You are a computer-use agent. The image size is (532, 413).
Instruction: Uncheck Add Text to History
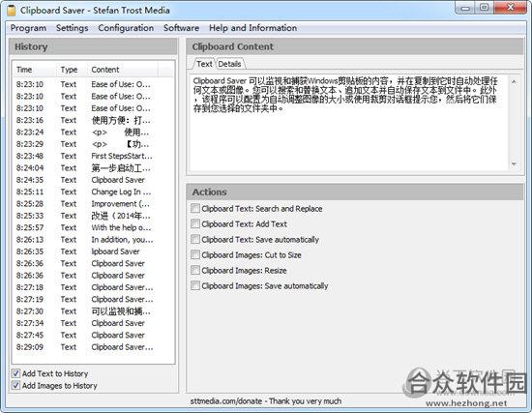point(15,373)
